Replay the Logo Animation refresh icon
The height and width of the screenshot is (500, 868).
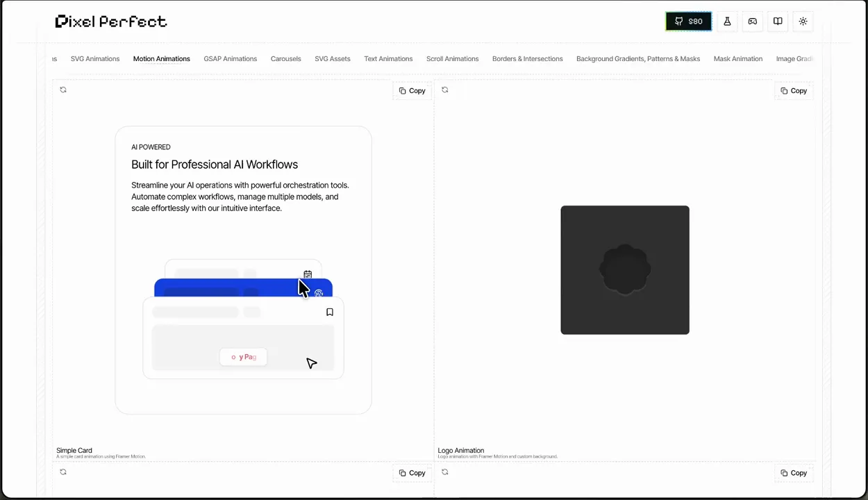click(x=445, y=90)
